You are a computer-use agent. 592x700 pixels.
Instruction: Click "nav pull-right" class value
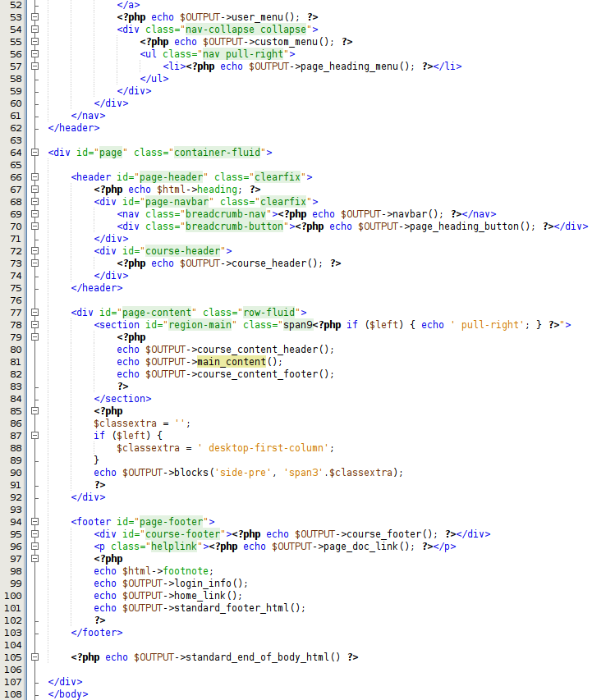[243, 54]
